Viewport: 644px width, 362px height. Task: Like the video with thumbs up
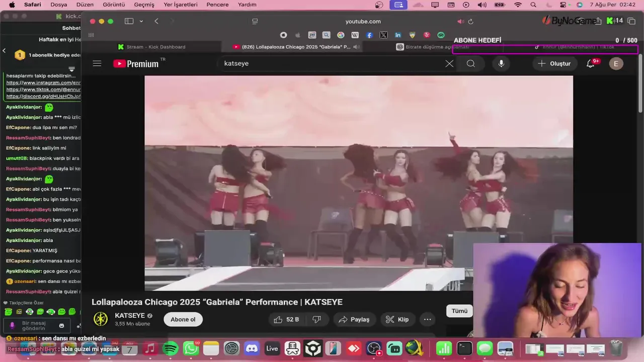click(287, 319)
